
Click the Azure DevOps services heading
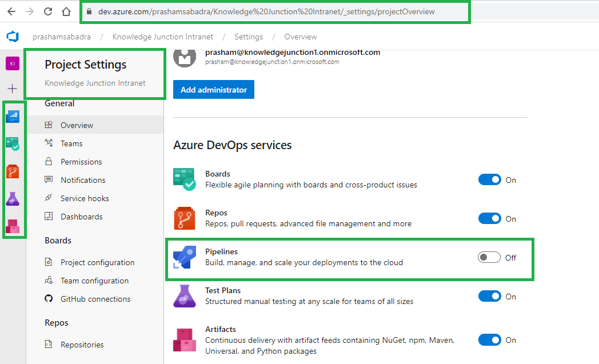[x=232, y=145]
